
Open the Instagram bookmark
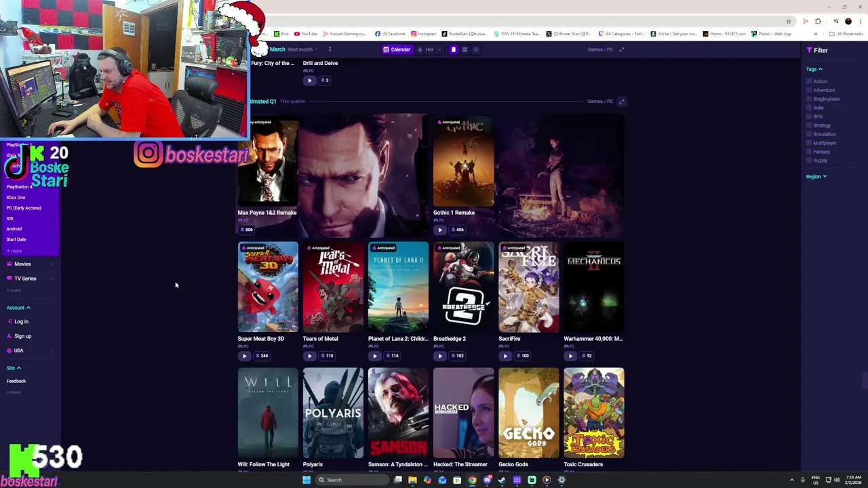tap(424, 34)
